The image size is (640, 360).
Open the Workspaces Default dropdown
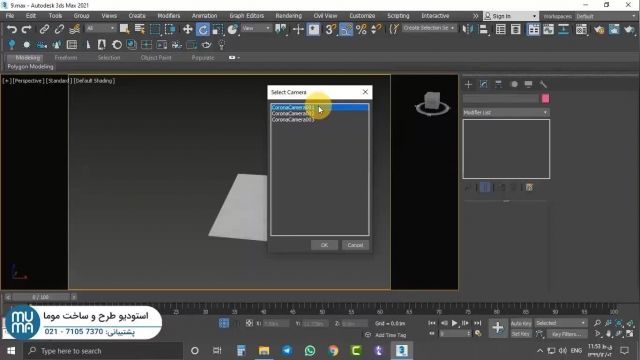(605, 16)
